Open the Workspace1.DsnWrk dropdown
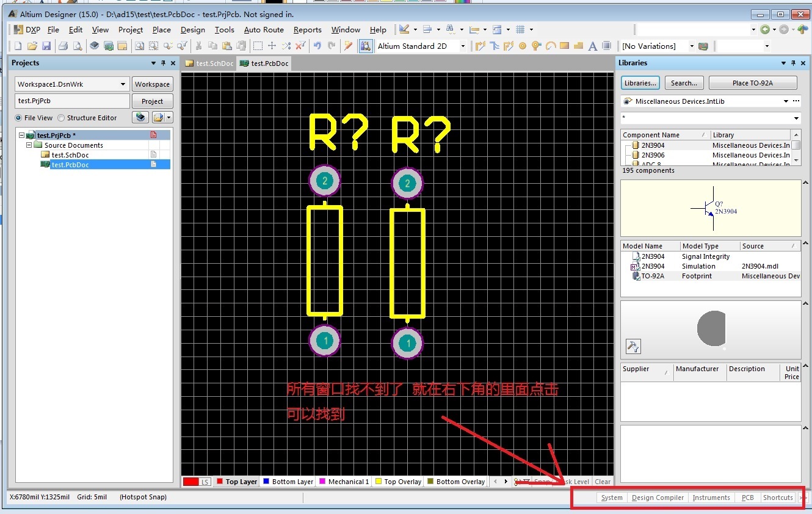Screen dimensions: 812x514 pyautogui.click(x=123, y=84)
